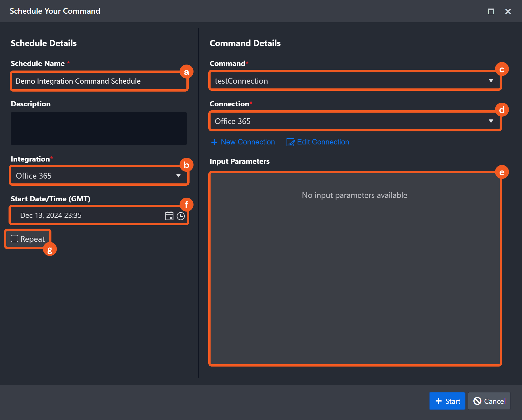This screenshot has height=420, width=522.
Task: Click the Schedule Your Command title bar
Action: coord(227,11)
